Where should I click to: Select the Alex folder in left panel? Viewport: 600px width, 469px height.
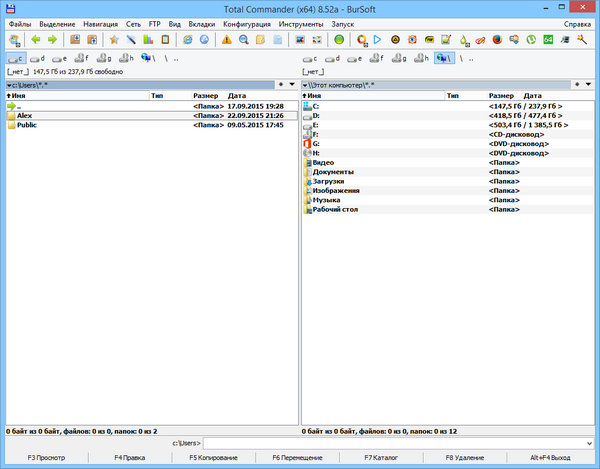[x=25, y=115]
